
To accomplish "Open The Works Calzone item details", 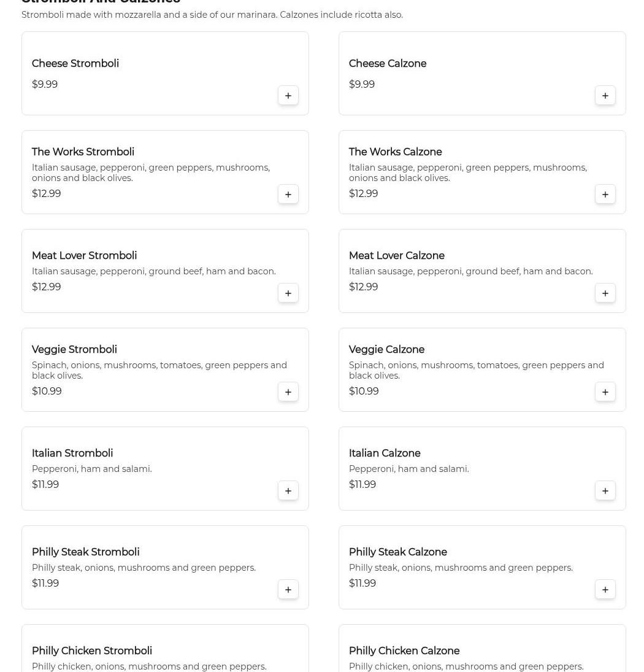I will click(x=395, y=152).
